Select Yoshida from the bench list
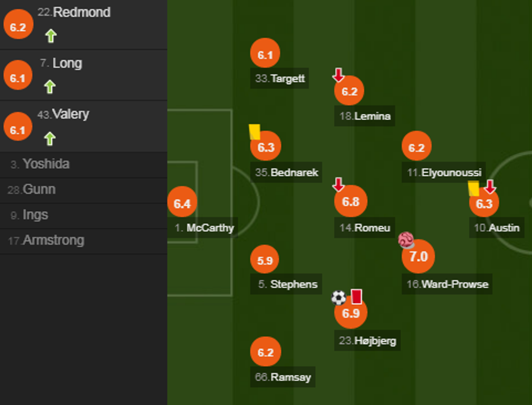The image size is (532, 405). (x=46, y=164)
